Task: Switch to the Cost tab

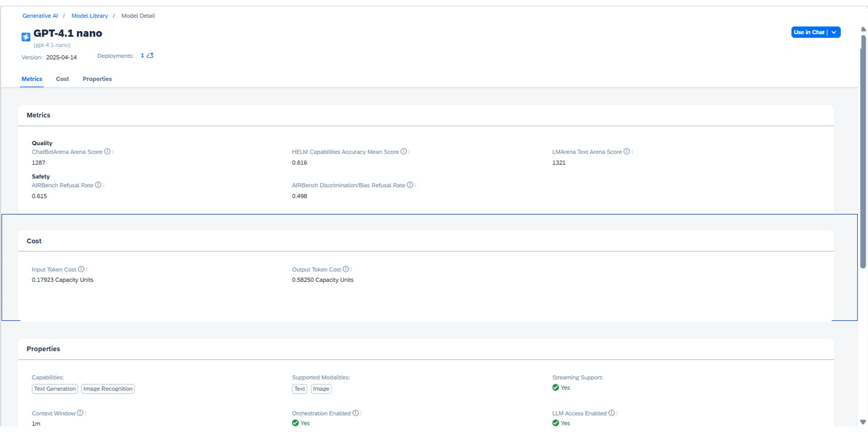Action: [x=62, y=79]
